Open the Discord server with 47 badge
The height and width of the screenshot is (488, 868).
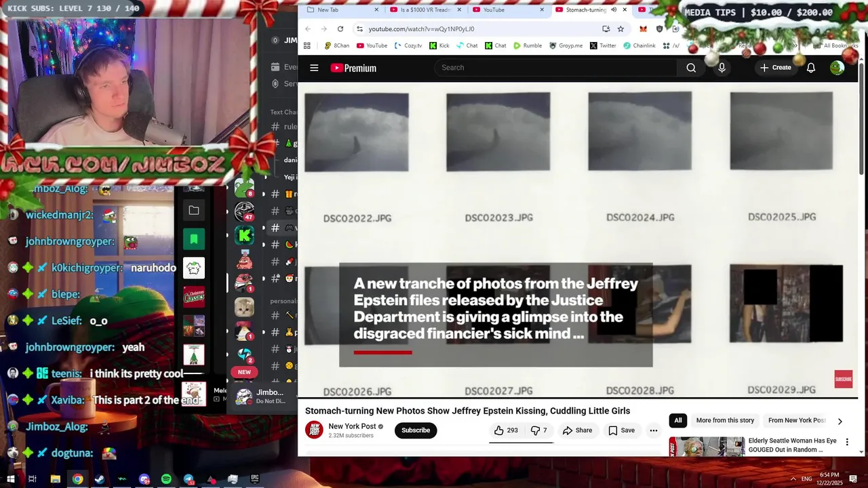244,211
